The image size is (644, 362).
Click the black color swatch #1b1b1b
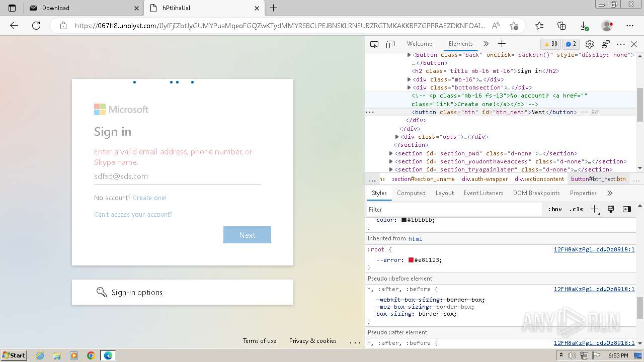pyautogui.click(x=404, y=220)
